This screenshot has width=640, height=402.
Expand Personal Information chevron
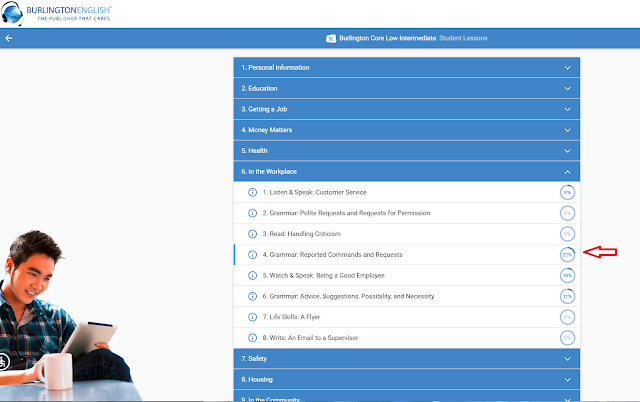(567, 68)
